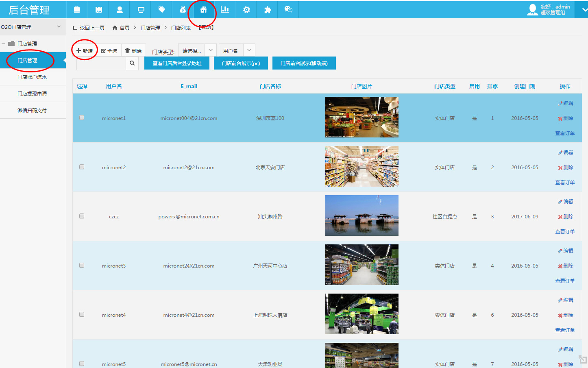Edit the micronet3 store row
Viewport: 588px width, 368px height.
point(566,251)
